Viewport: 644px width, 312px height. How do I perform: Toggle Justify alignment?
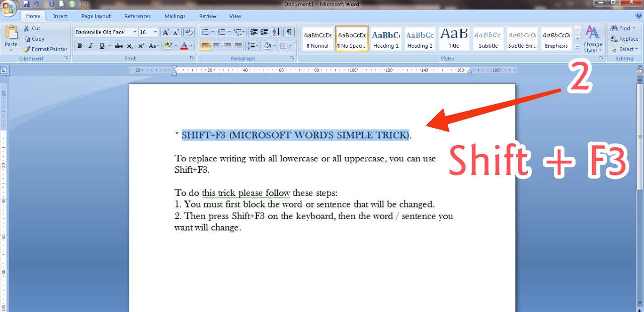[x=238, y=46]
